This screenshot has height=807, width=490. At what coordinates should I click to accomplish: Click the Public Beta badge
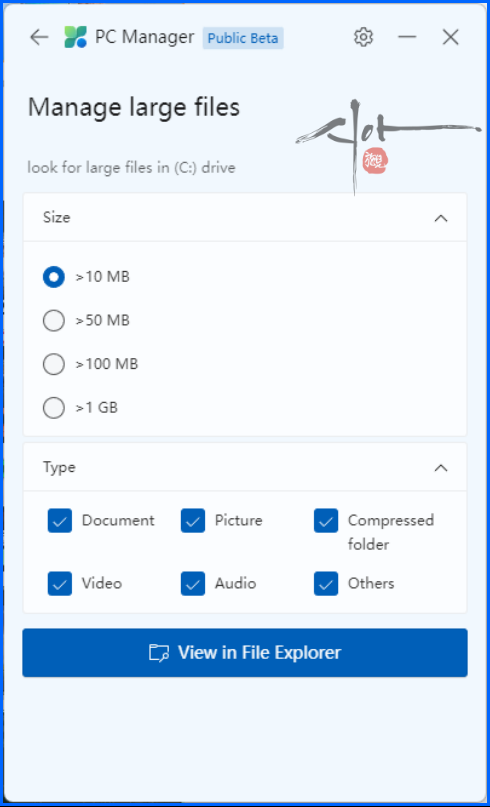coord(243,38)
